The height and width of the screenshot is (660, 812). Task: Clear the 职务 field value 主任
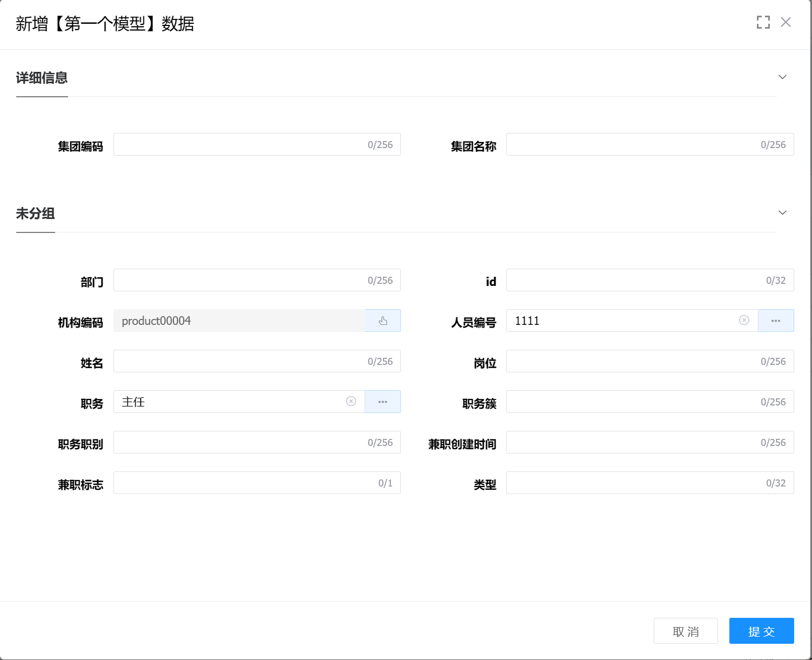tap(351, 402)
